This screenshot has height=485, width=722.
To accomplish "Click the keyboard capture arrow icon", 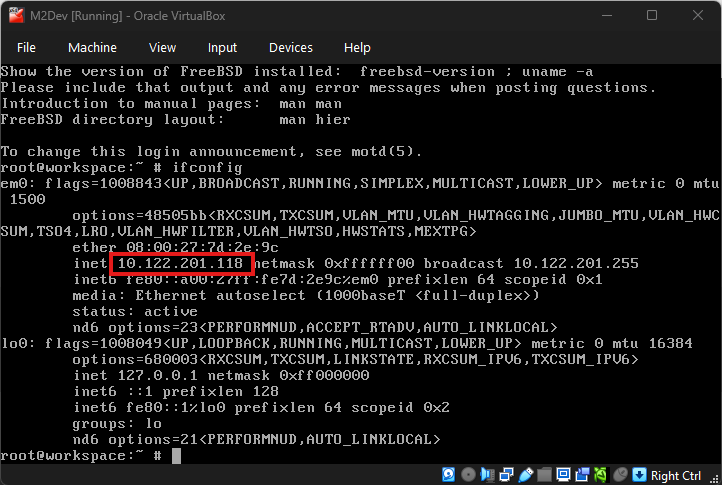I will tap(638, 475).
